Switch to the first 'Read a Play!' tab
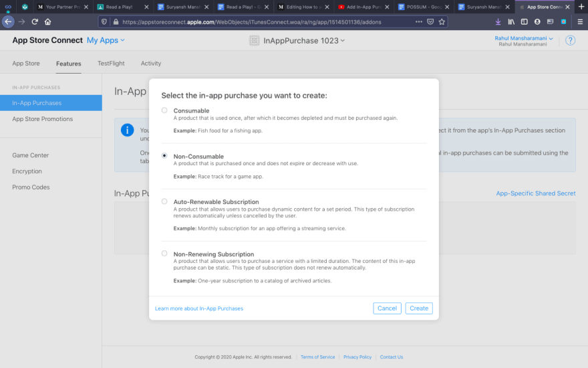 pyautogui.click(x=120, y=7)
